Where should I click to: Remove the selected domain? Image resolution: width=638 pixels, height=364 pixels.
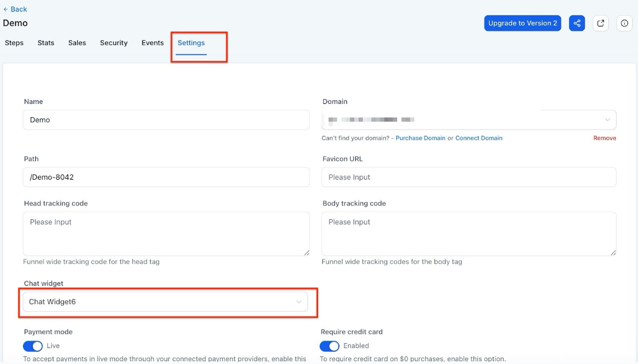click(x=604, y=138)
